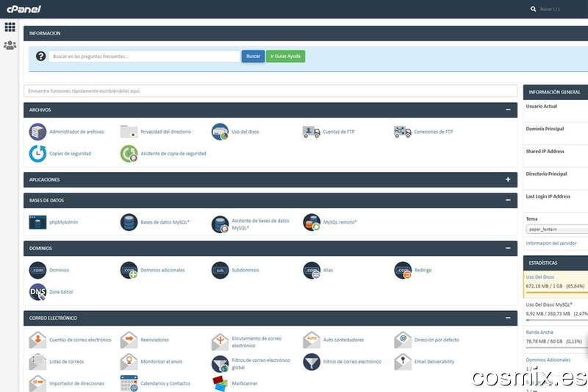588x392 pixels.
Task: Collapse the ARCHIVOS section
Action: click(x=508, y=110)
